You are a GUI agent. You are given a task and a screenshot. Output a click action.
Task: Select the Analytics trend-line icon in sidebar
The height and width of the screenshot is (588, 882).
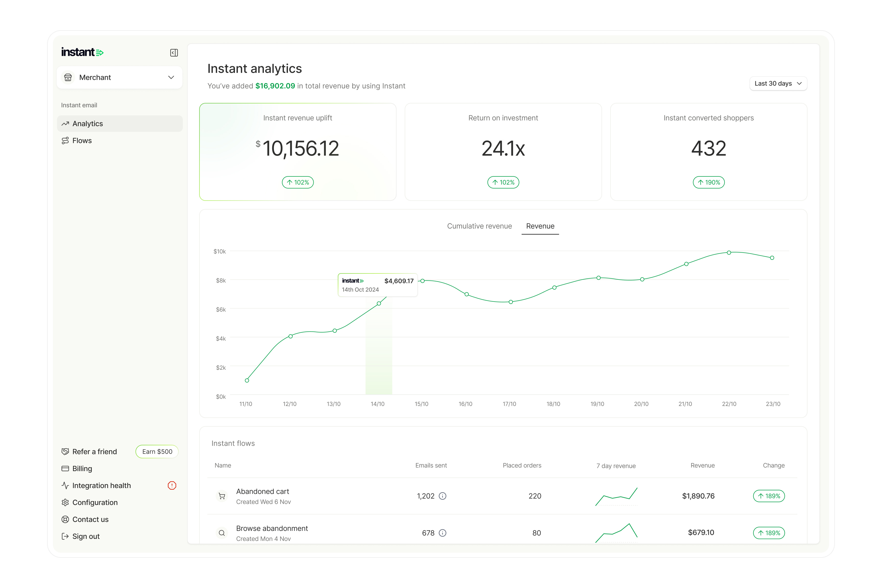(x=66, y=123)
